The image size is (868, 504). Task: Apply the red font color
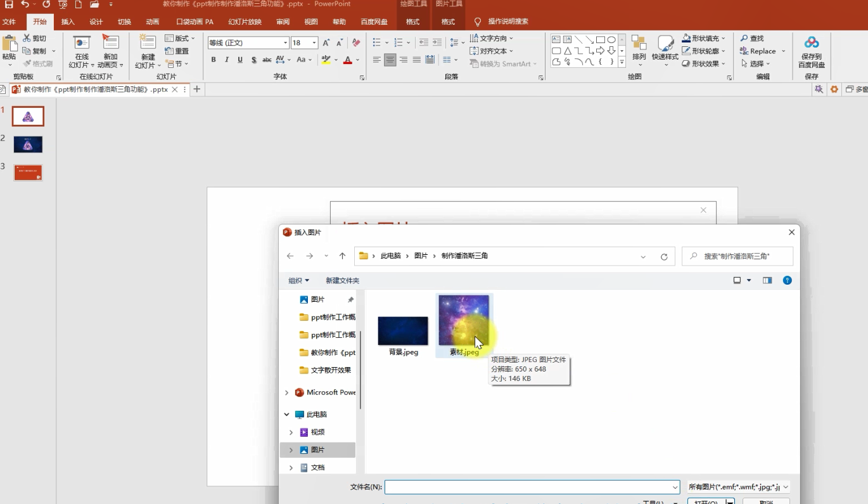(x=347, y=60)
